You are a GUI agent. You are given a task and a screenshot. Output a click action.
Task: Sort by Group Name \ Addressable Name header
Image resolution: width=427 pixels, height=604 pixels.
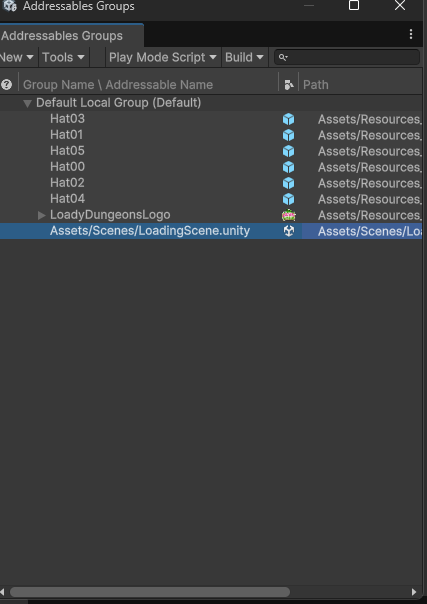(x=118, y=85)
